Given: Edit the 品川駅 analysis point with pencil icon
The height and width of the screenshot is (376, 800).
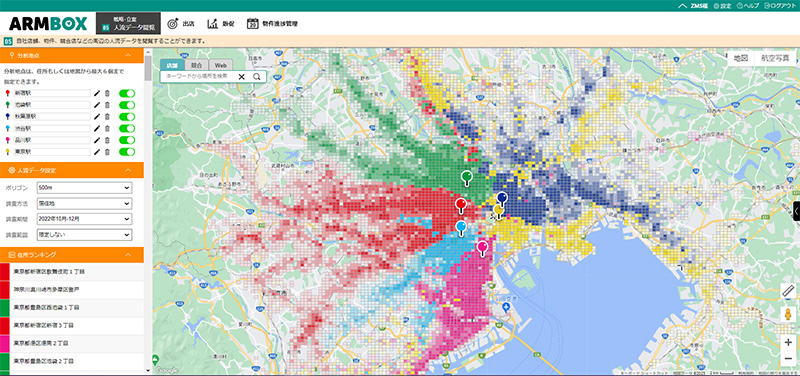Looking at the screenshot, I should coord(96,140).
